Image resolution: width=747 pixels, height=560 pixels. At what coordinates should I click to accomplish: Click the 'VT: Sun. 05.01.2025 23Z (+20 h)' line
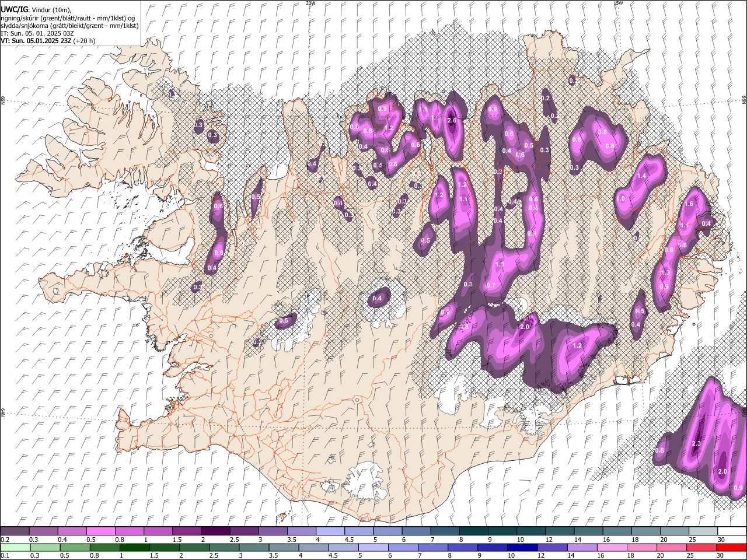point(48,41)
